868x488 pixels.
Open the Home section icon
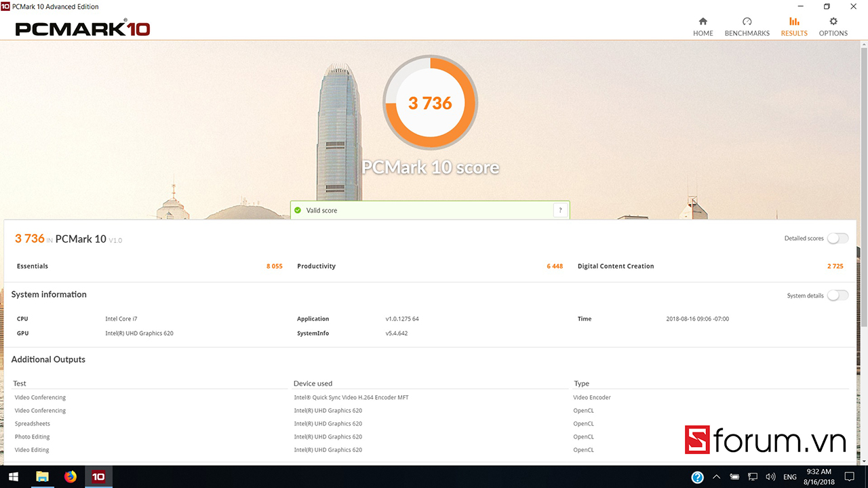point(703,22)
